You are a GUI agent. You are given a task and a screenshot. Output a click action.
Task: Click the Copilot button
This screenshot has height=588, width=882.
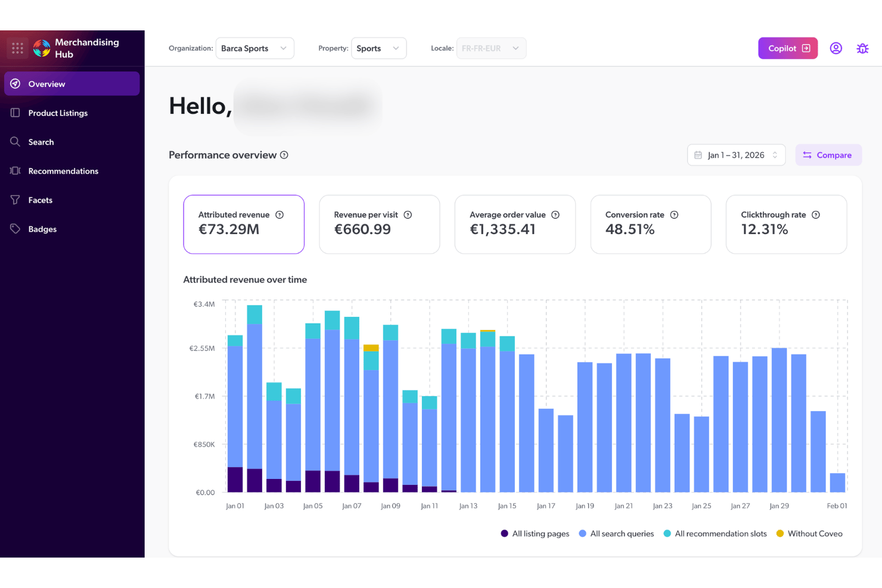pyautogui.click(x=788, y=48)
